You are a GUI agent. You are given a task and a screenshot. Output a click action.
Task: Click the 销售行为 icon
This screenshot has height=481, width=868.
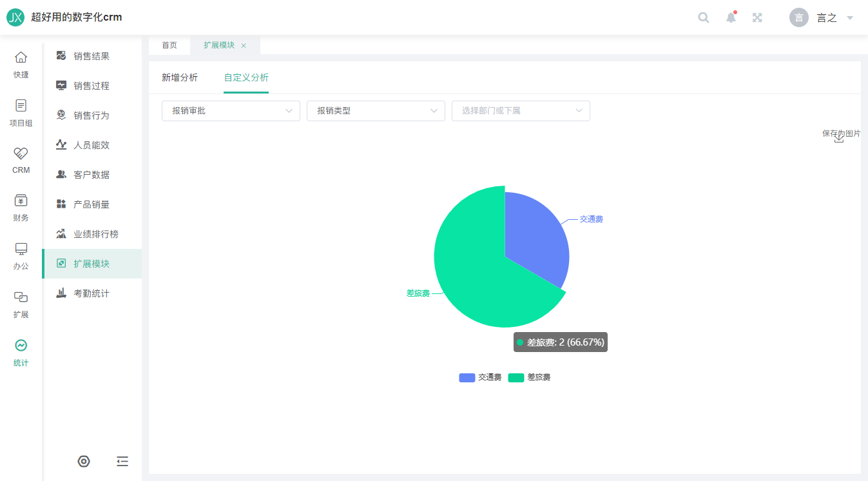point(61,115)
